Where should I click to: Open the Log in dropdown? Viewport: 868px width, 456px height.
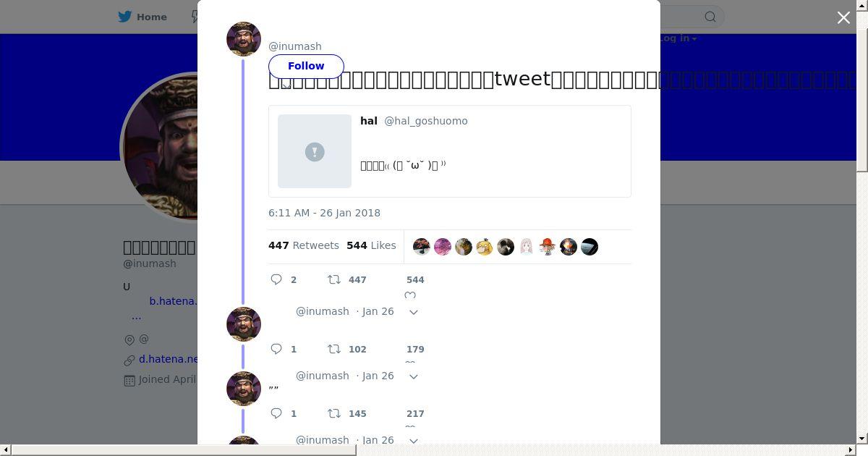click(678, 38)
